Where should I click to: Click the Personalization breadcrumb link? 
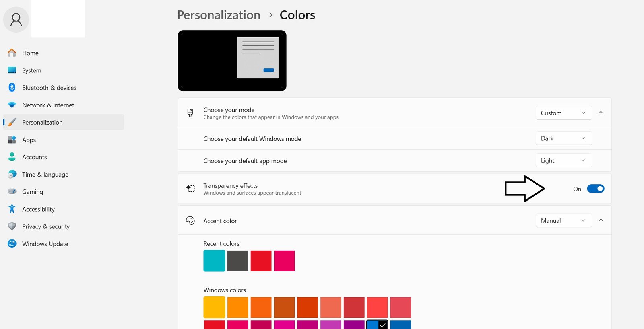219,15
